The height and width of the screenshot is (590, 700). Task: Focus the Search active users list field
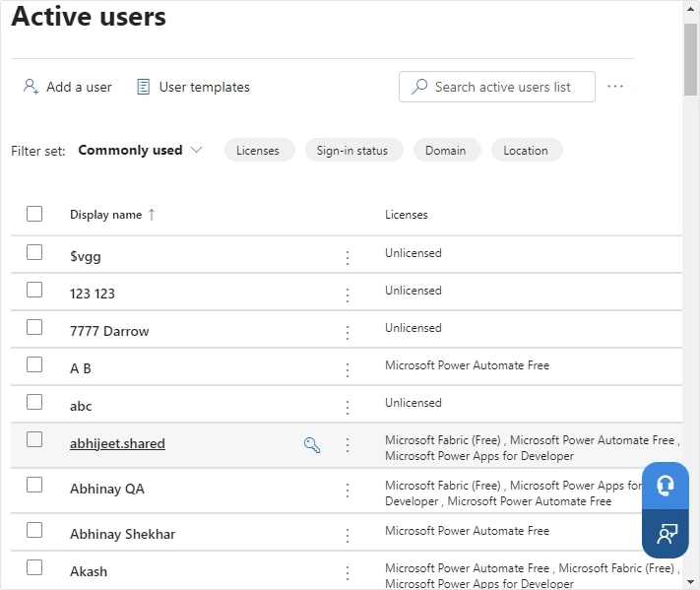point(497,87)
